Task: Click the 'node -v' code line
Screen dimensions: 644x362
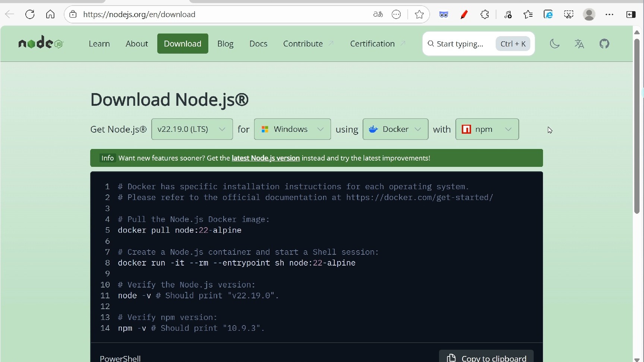Action: click(198, 296)
